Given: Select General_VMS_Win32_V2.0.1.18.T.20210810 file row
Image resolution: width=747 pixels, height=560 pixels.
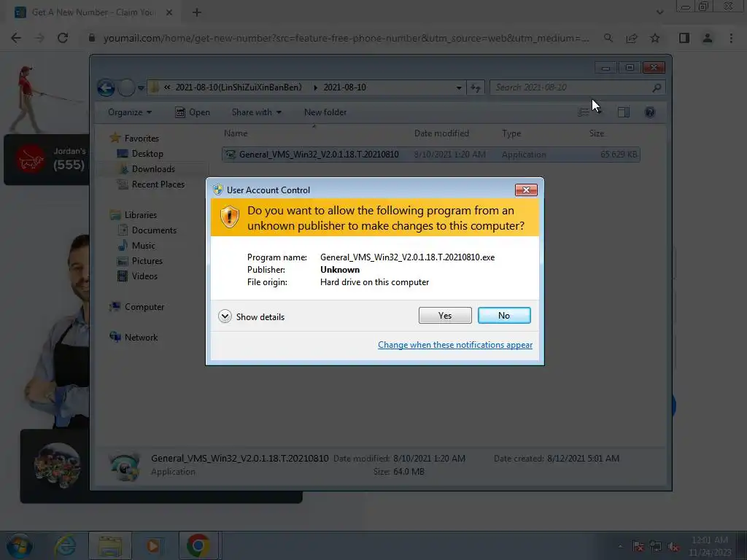Looking at the screenshot, I should (x=430, y=155).
